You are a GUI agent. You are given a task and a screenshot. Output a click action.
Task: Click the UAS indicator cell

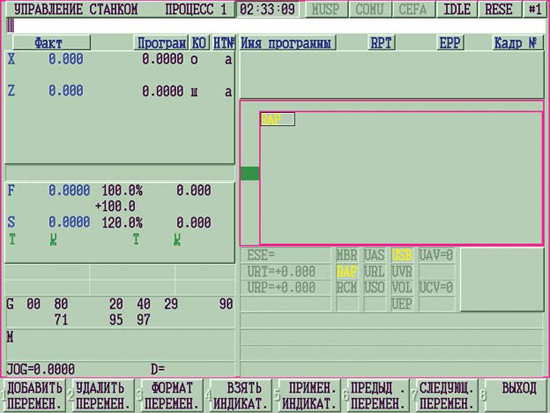tap(374, 255)
